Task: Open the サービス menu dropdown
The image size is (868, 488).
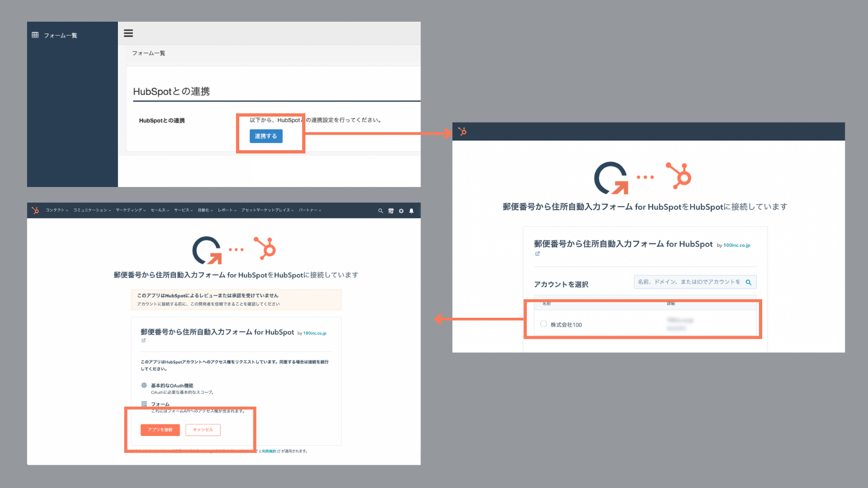Action: click(x=183, y=210)
